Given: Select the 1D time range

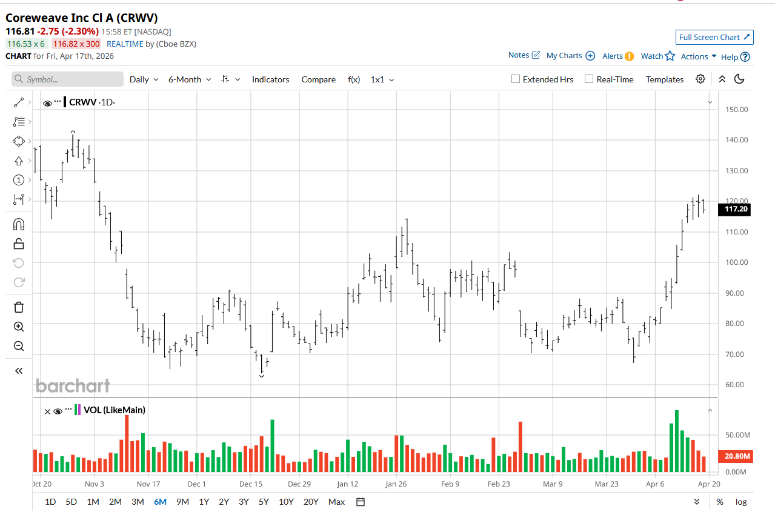Looking at the screenshot, I should [x=50, y=502].
